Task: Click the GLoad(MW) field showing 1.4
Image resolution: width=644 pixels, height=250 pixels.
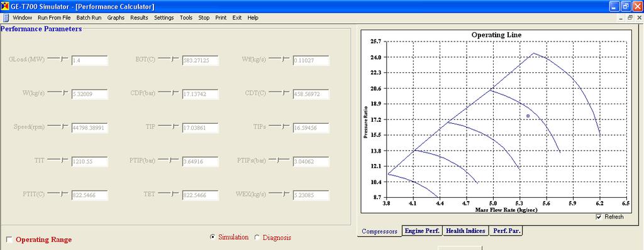Action: coord(89,61)
